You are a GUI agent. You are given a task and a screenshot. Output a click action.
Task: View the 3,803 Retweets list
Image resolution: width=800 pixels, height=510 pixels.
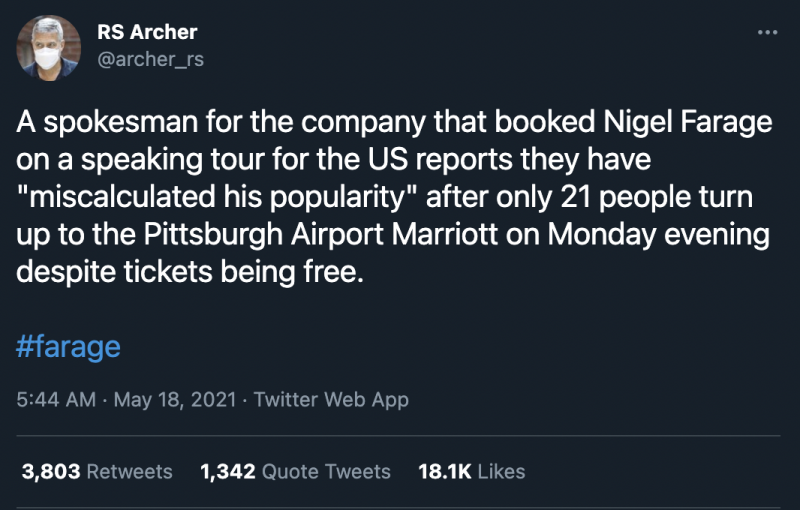pos(97,471)
